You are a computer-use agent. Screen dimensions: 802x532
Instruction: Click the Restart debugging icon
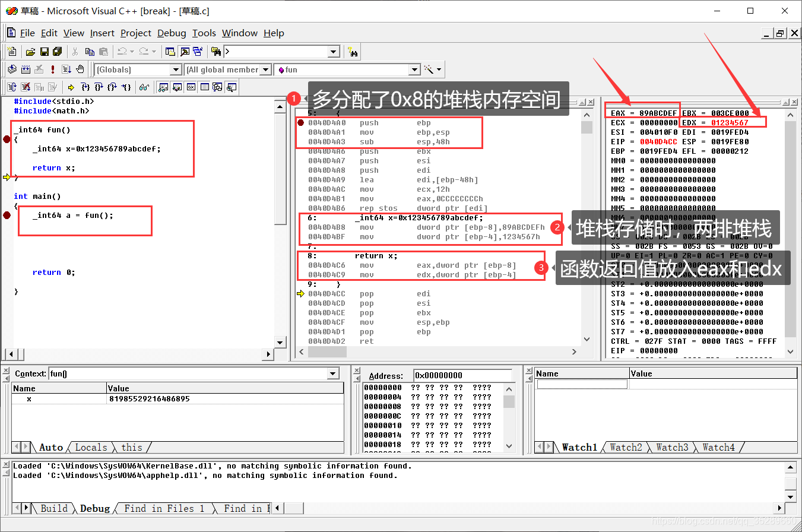[x=12, y=87]
